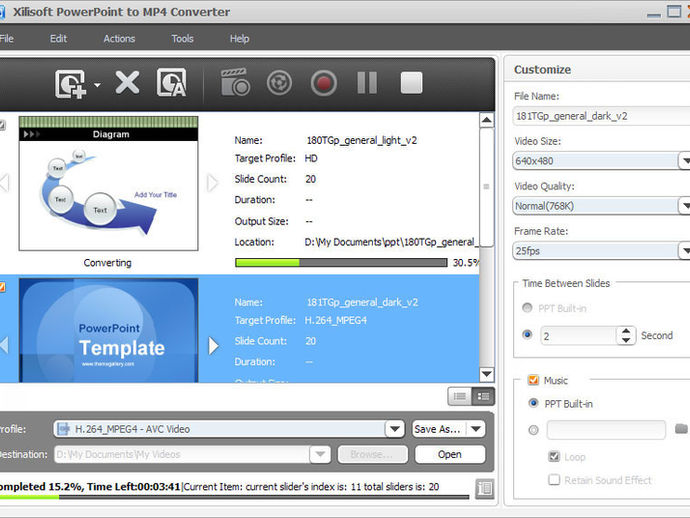Click the seconds value field showing 2
690x518 pixels.
point(578,336)
